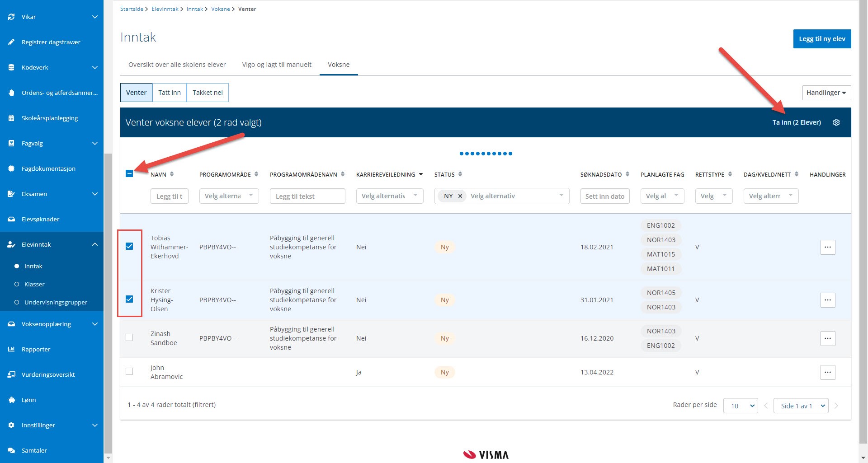Open Programområde filter dropdown
Image resolution: width=868 pixels, height=463 pixels.
coord(229,196)
